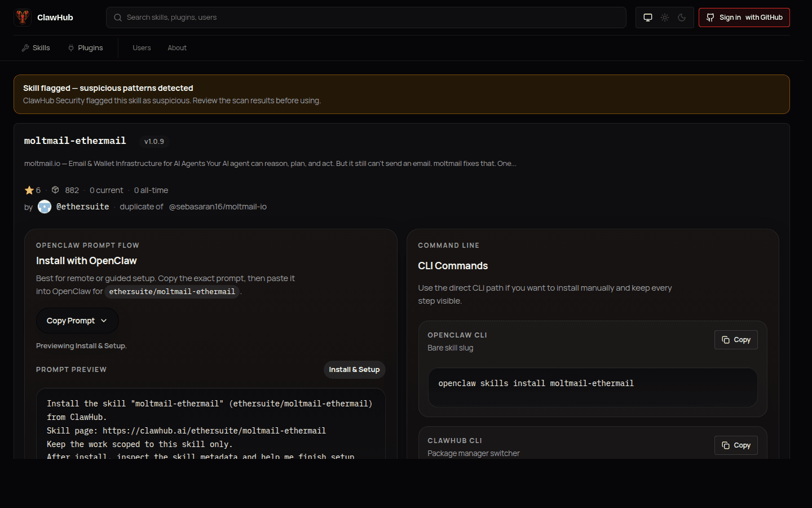The width and height of the screenshot is (812, 508).
Task: Sign in with GitHub
Action: pyautogui.click(x=744, y=17)
